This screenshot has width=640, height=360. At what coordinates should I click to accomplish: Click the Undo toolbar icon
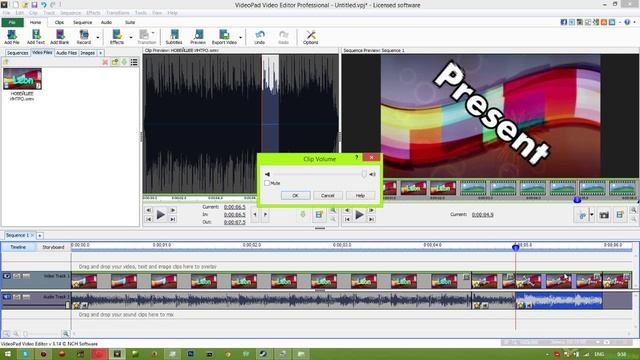[x=260, y=37]
